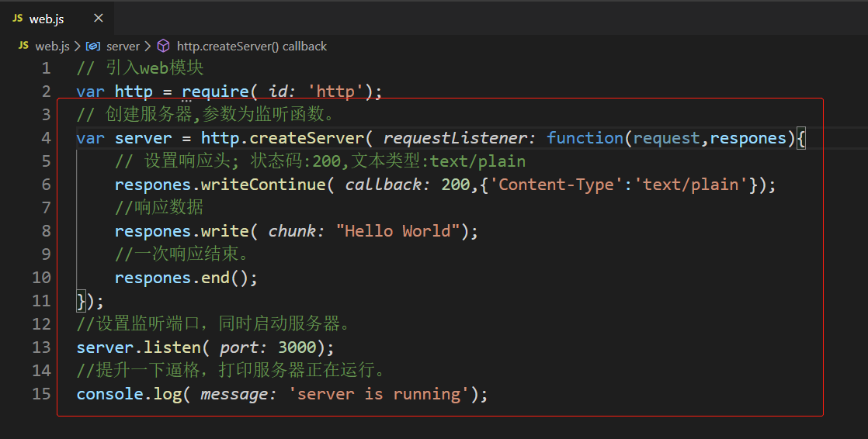Click the 'request' parameter on line 4

coord(666,138)
